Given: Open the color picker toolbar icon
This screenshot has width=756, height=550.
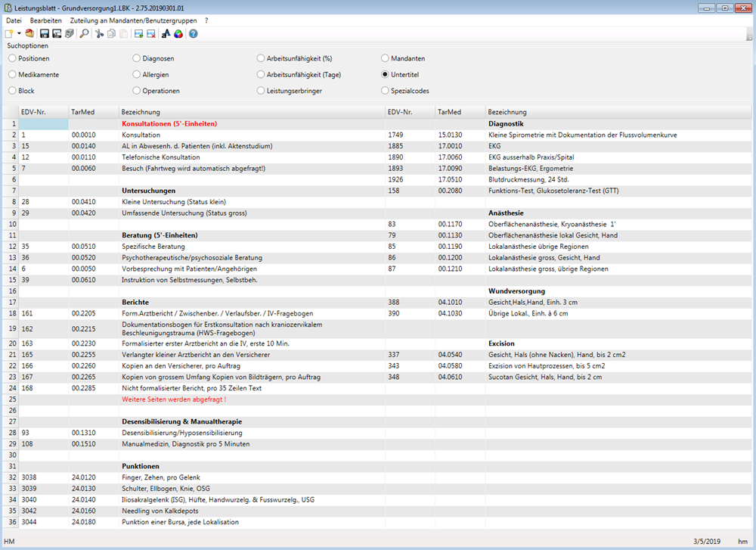Looking at the screenshot, I should (178, 34).
